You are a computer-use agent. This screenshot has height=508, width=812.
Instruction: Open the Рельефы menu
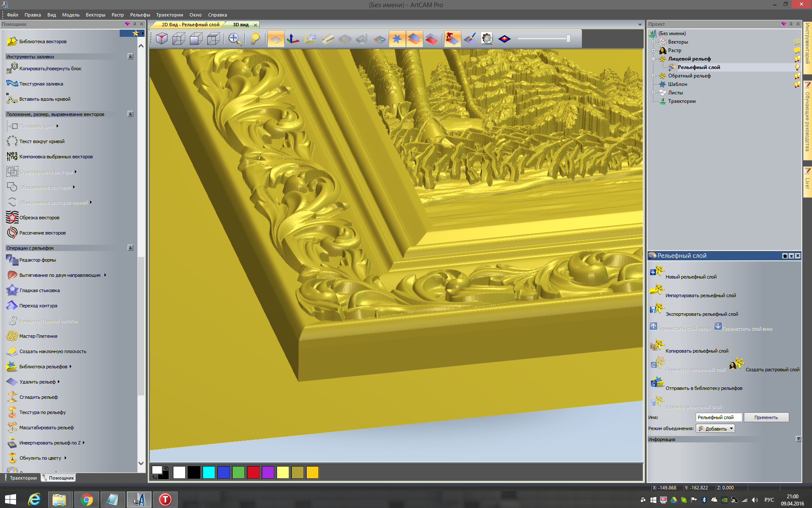click(140, 15)
